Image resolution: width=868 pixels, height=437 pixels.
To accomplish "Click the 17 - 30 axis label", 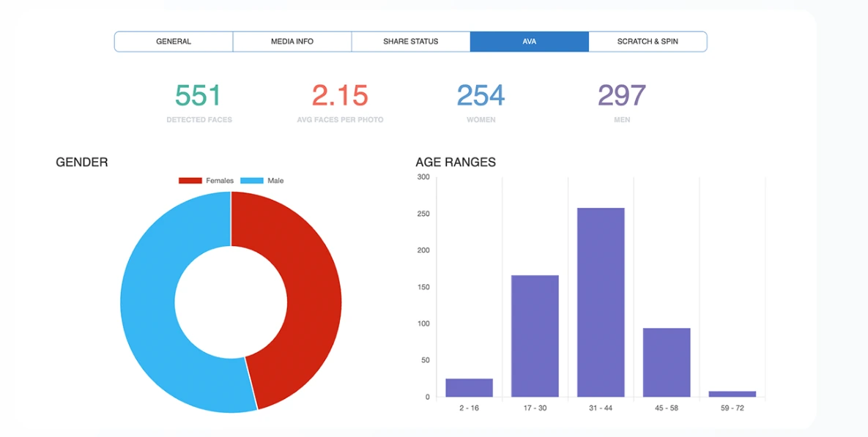I will (535, 408).
